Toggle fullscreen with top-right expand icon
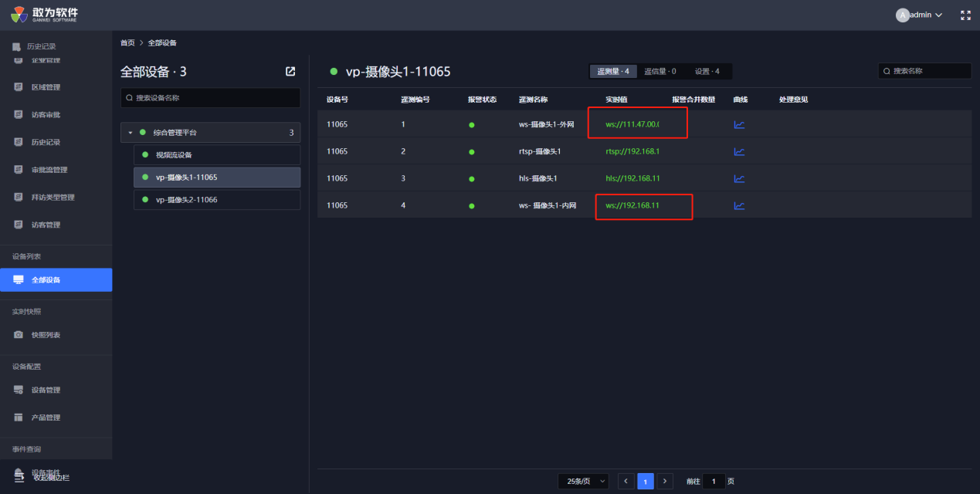Screen dimensions: 980x494 coord(965,15)
